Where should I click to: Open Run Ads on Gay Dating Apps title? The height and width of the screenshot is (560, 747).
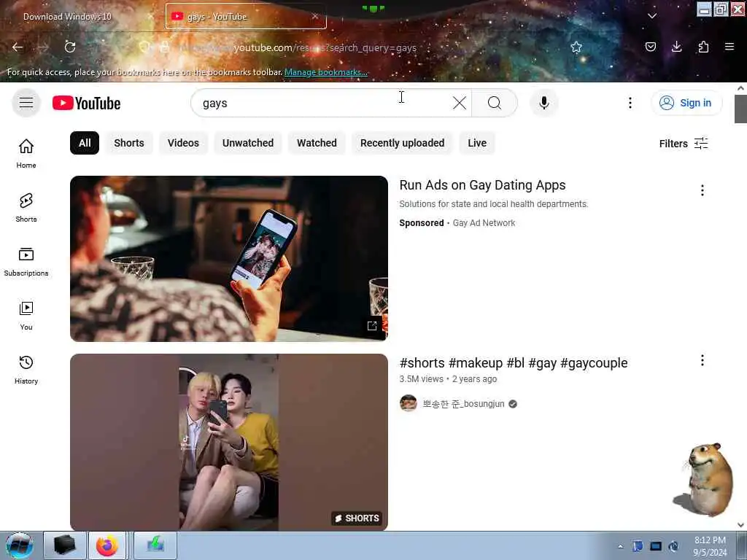pos(482,185)
